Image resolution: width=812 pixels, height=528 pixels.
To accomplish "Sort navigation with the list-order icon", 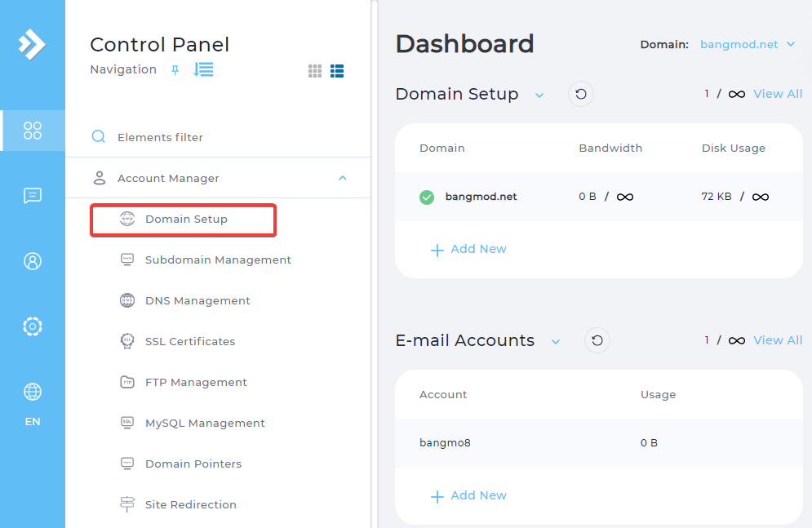I will coord(203,69).
